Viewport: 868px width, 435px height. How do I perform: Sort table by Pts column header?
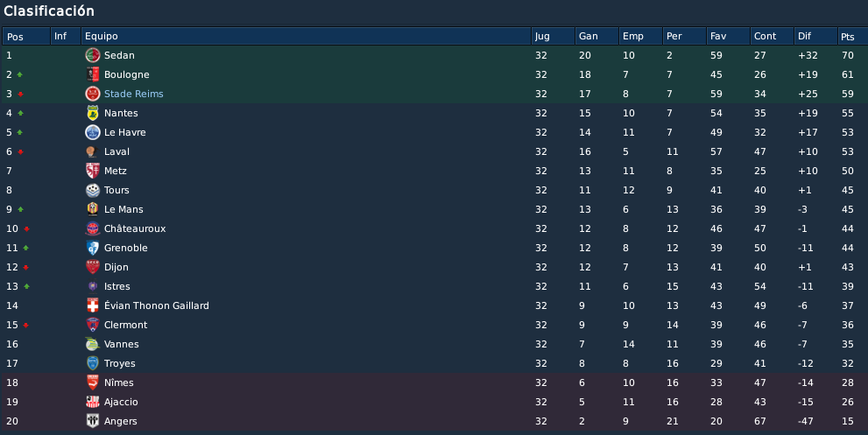click(x=852, y=37)
